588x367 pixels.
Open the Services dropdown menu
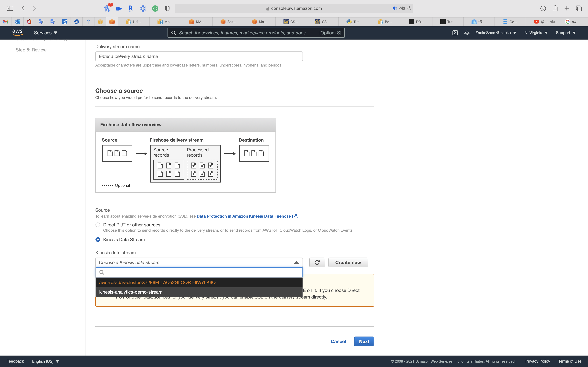pyautogui.click(x=45, y=33)
